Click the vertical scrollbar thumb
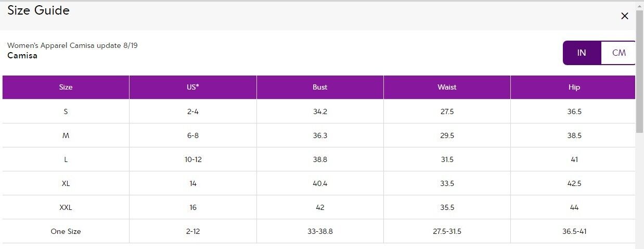Screen dimensions: 644x249 pos(640,71)
